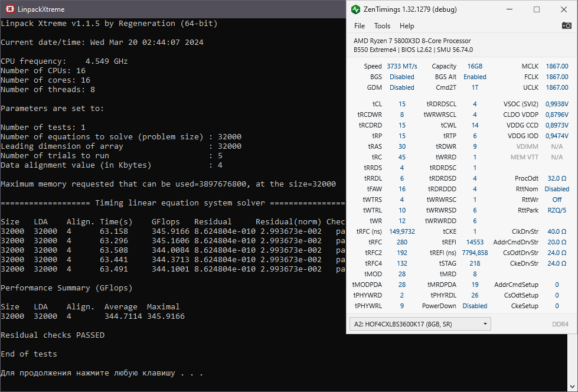Click the Average GFlops value 344.7114

point(123,316)
